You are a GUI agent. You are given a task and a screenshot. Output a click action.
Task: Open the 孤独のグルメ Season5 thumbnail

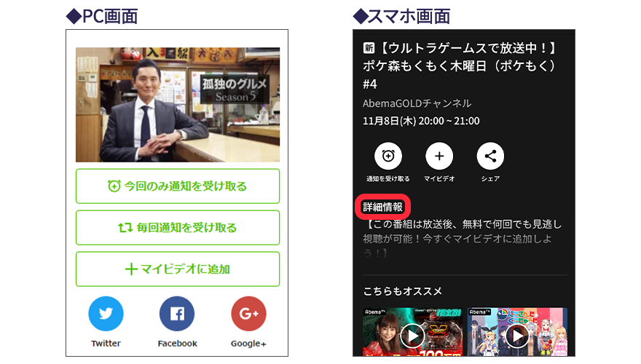(x=178, y=105)
